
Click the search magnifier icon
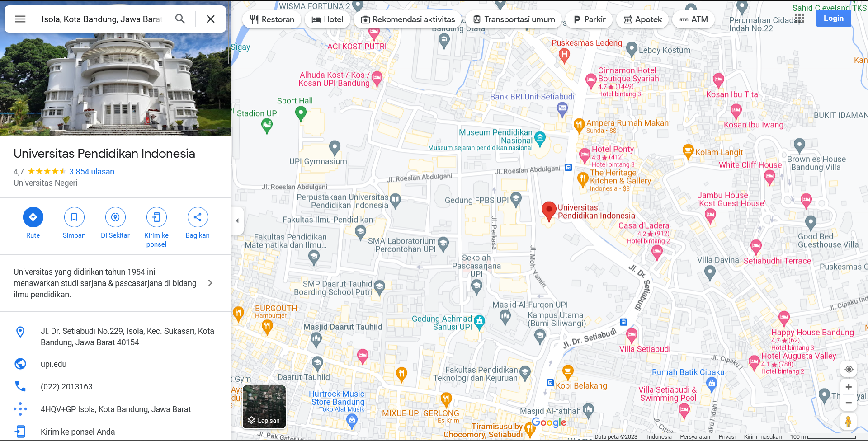pyautogui.click(x=180, y=19)
